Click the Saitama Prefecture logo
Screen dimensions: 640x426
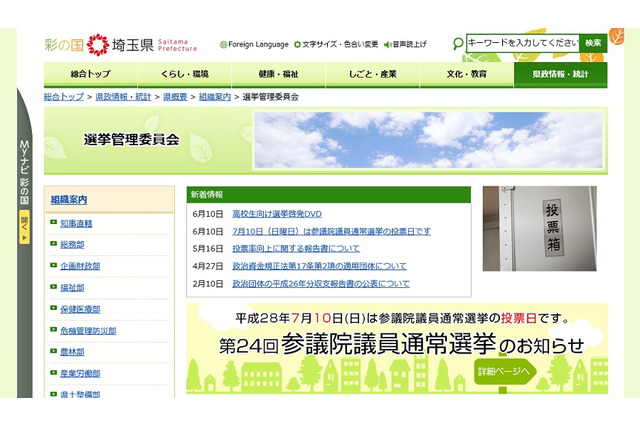(x=121, y=45)
